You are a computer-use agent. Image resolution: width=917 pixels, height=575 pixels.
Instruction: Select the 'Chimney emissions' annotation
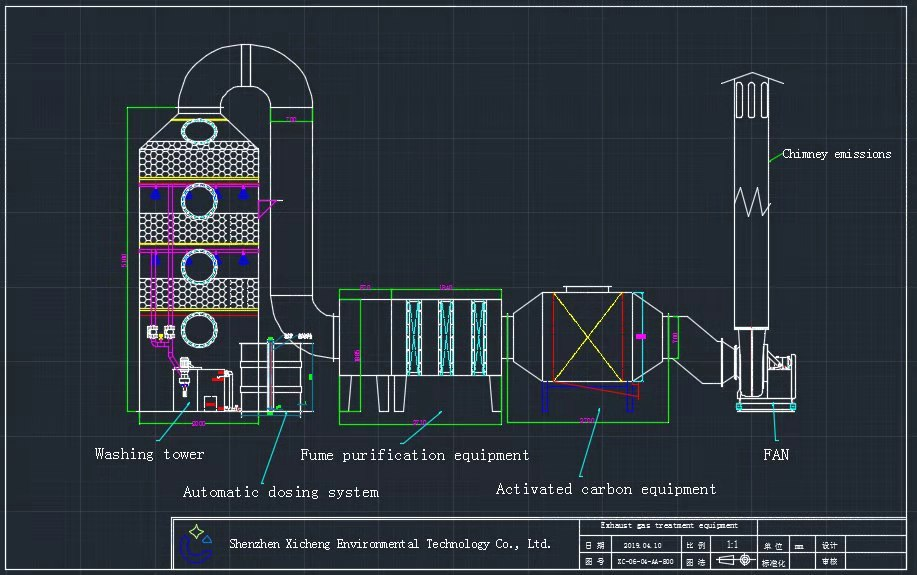pos(836,154)
